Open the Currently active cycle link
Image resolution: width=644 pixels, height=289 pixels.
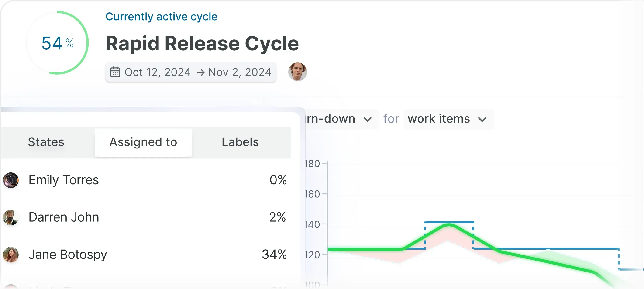tap(161, 17)
